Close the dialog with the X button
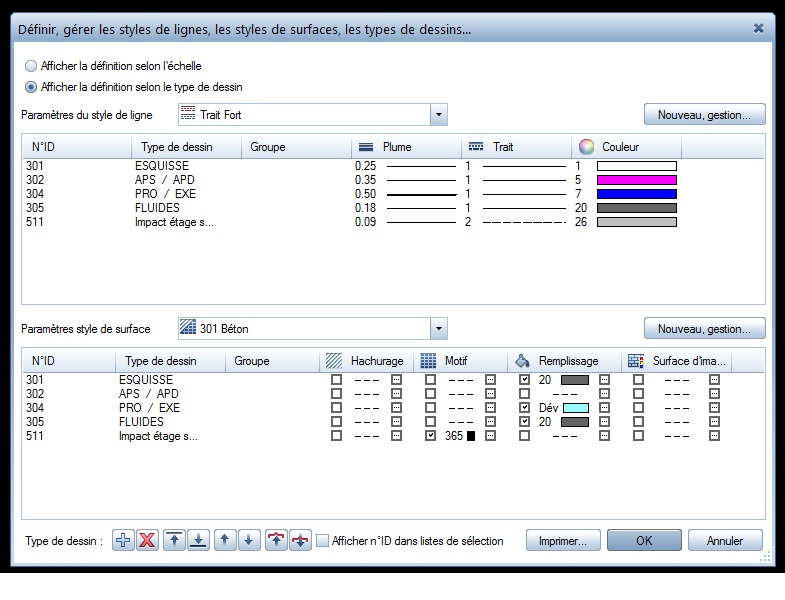The width and height of the screenshot is (785, 600). 758,29
